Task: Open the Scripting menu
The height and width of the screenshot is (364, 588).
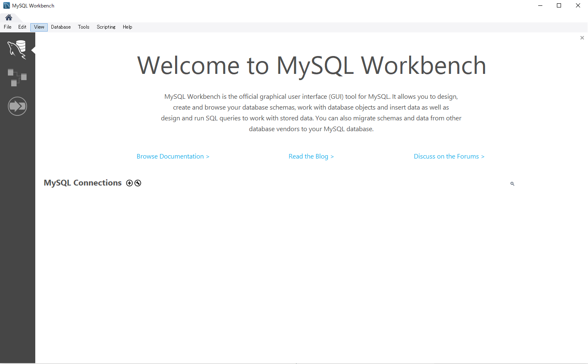Action: coord(106,27)
